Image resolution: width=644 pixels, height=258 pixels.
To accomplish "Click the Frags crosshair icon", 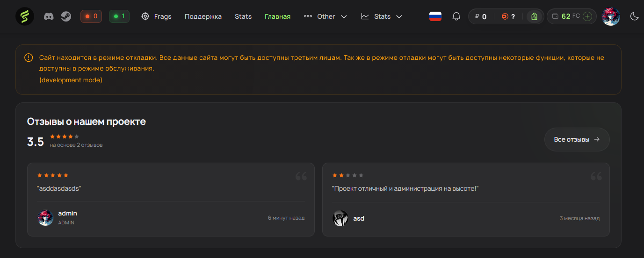I will [x=145, y=16].
